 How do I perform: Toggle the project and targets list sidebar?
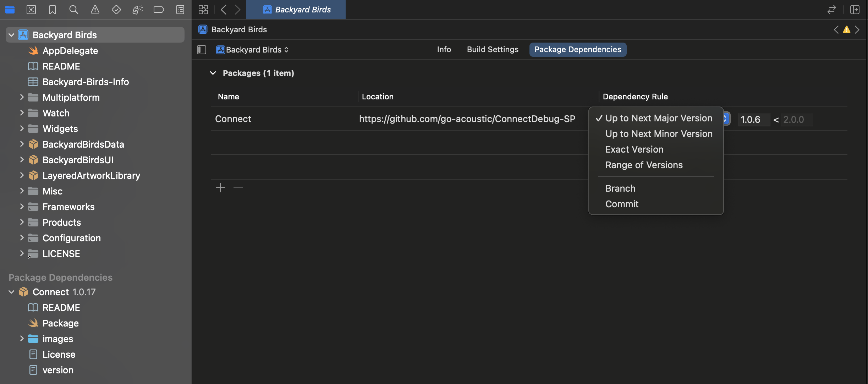pyautogui.click(x=202, y=50)
